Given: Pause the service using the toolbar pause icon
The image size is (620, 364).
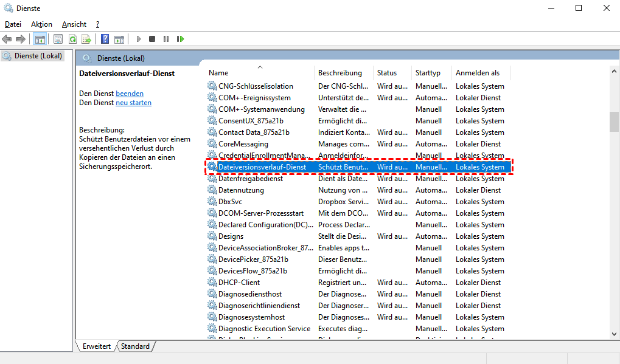Looking at the screenshot, I should pos(166,39).
